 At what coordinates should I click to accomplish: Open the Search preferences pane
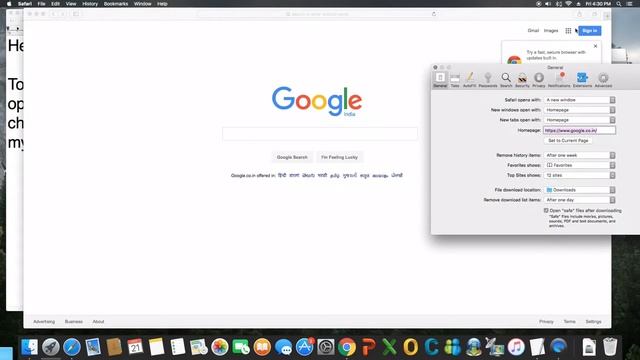[x=506, y=80]
